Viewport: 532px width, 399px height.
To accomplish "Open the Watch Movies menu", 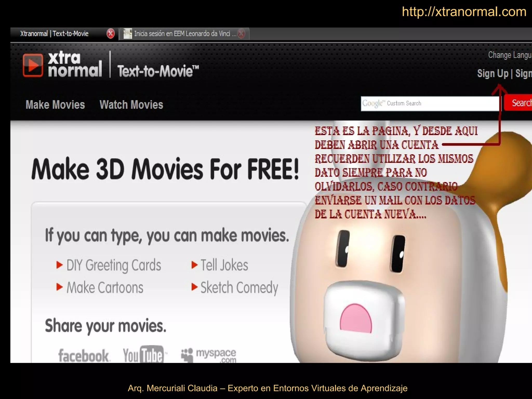I will pos(131,105).
